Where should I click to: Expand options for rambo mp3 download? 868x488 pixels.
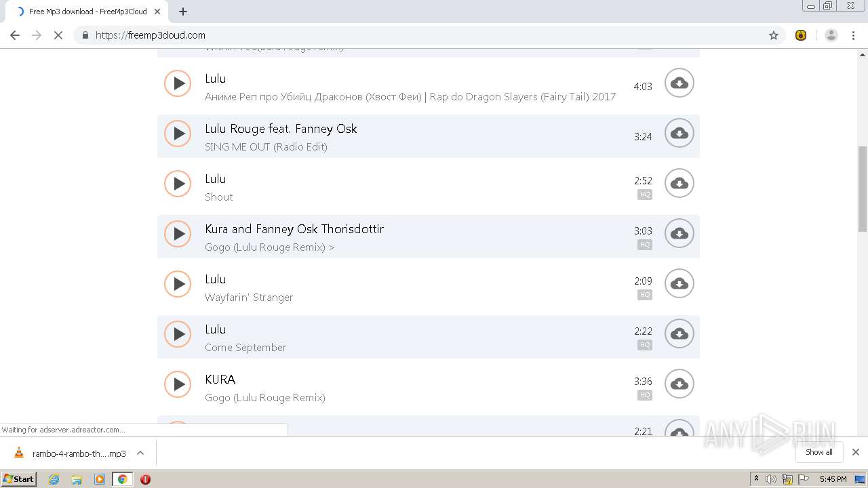point(140,453)
